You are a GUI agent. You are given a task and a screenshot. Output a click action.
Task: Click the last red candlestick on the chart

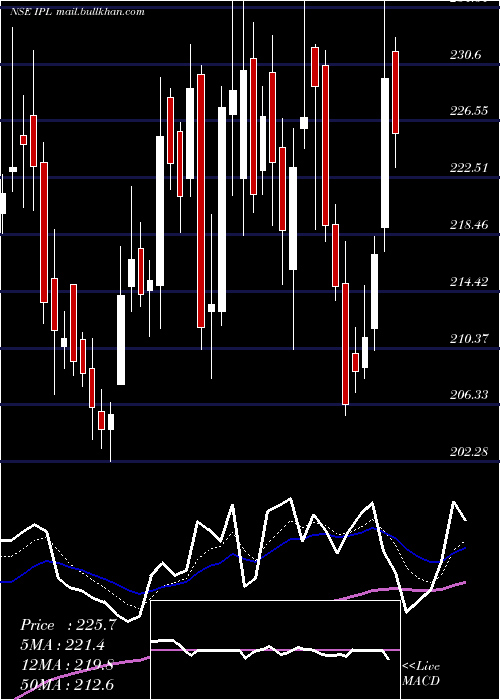click(x=396, y=92)
